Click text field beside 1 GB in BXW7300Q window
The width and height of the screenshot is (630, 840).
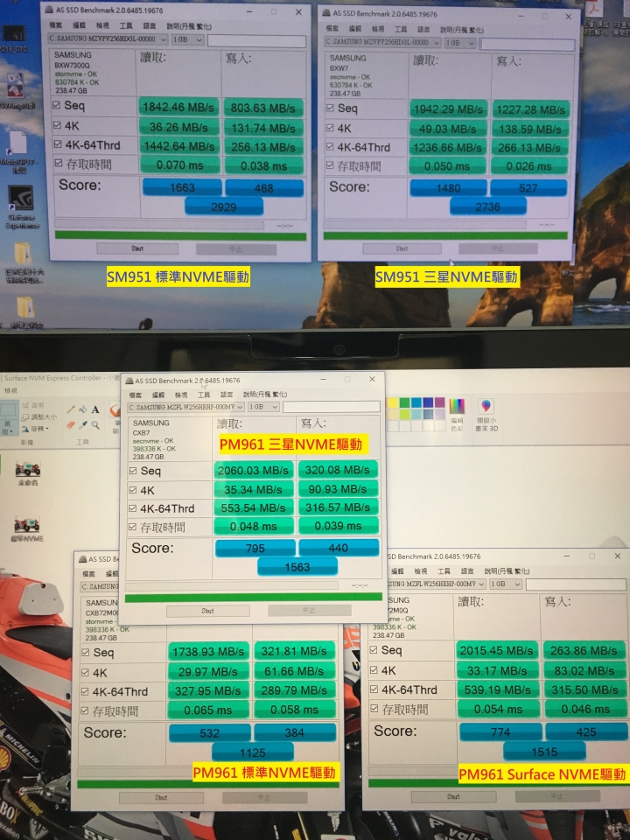[257, 40]
